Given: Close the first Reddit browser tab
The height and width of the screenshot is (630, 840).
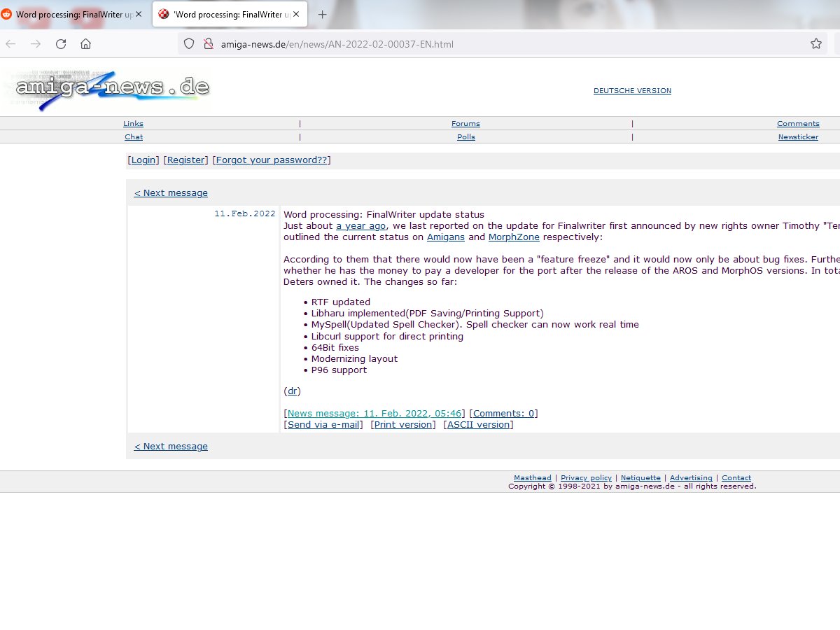Looking at the screenshot, I should point(139,15).
